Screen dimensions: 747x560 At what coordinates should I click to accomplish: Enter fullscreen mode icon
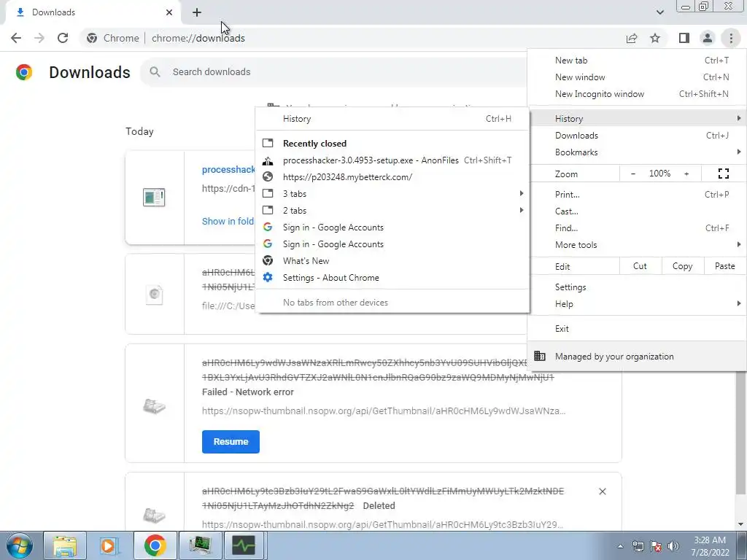pyautogui.click(x=723, y=174)
